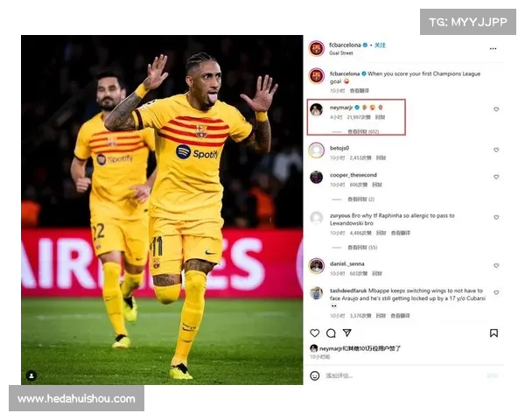
Task: Open daniel_senna's profile link
Action: 346,264
